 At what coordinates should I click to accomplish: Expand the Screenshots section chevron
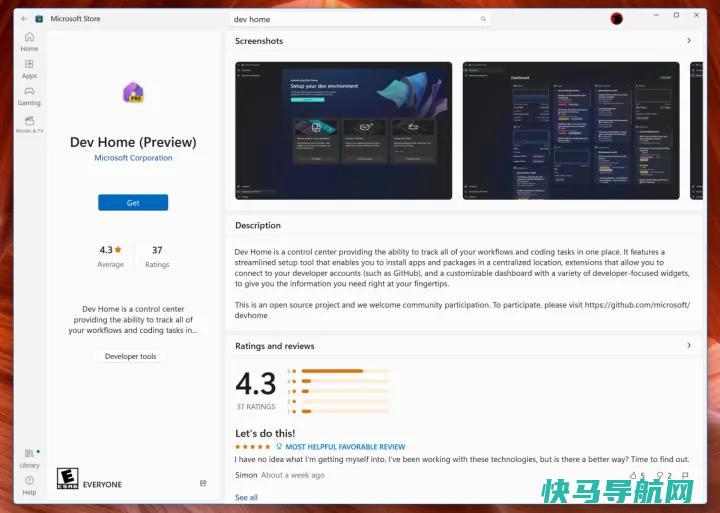click(689, 40)
